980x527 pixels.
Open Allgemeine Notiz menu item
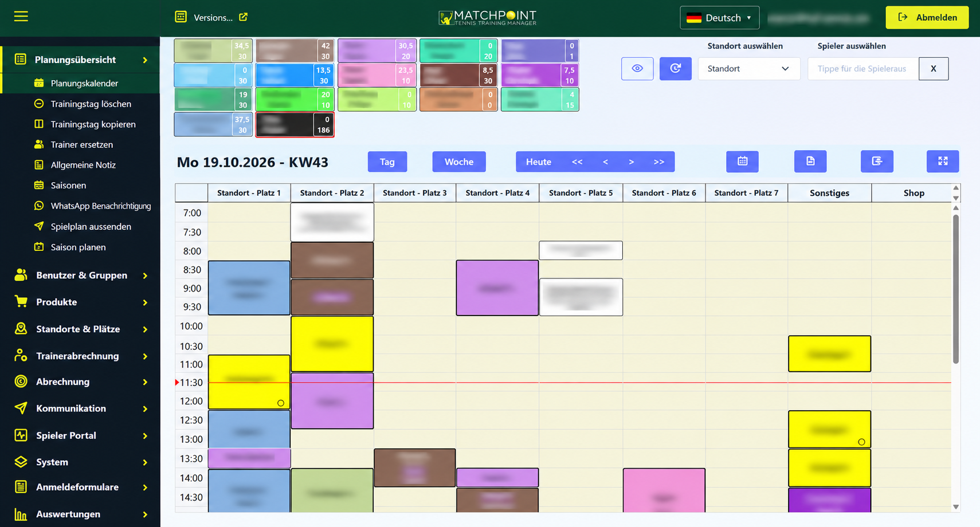click(x=83, y=165)
